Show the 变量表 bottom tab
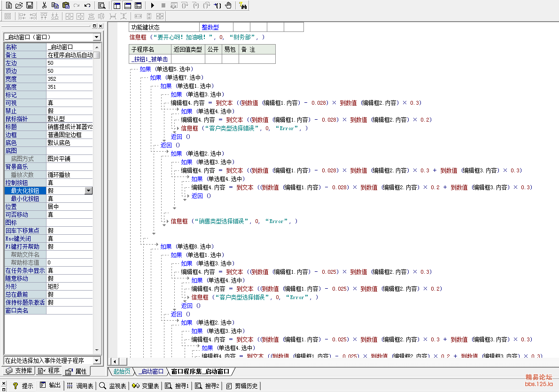 point(146,385)
